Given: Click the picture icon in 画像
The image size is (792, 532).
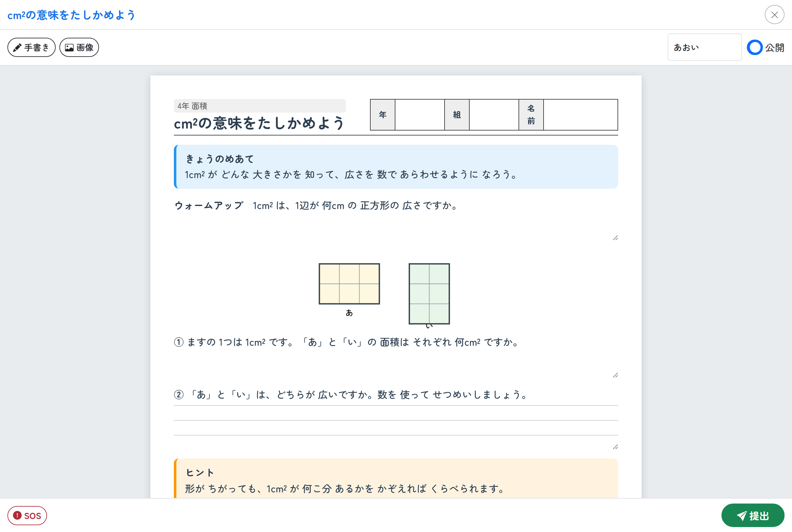Looking at the screenshot, I should (69, 48).
